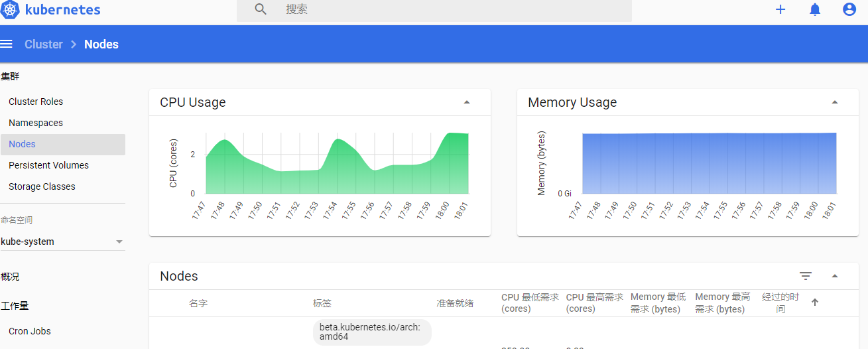Screen dimensions: 868x349
Task: Click 18:01 tick on CPU chart
Action: click(461, 210)
